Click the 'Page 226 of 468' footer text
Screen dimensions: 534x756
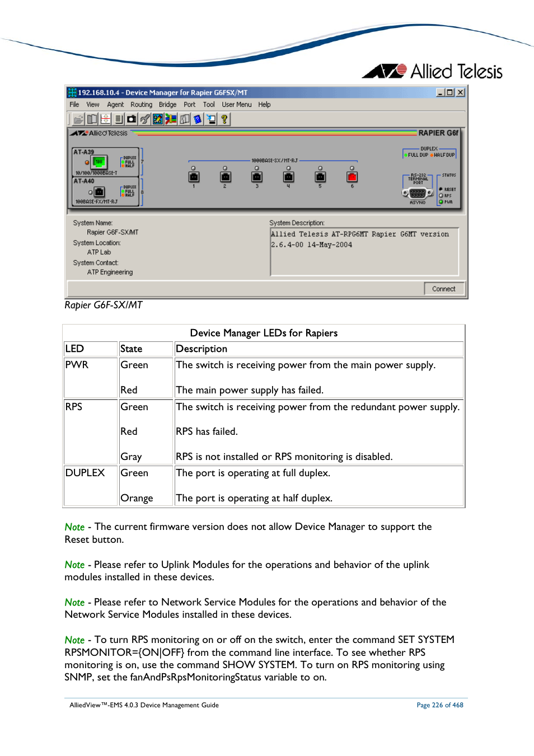(x=440, y=705)
